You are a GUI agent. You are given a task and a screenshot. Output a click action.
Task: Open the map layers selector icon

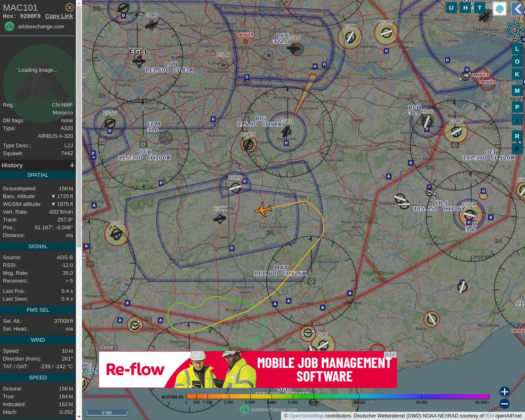(x=499, y=8)
